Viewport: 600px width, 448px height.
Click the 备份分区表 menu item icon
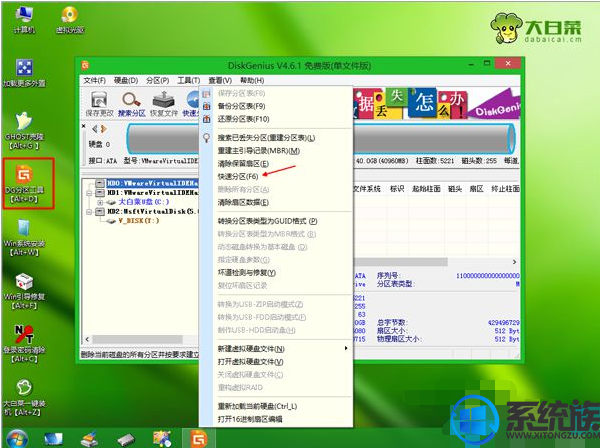point(207,106)
